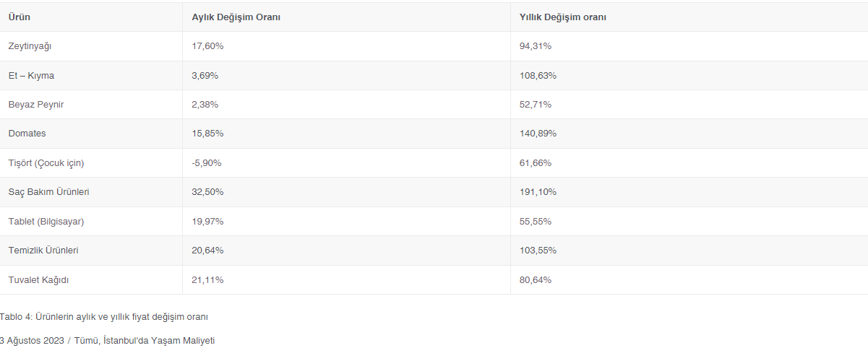This screenshot has height=348, width=868.
Task: Open the Tümü category link
Action: 85,340
